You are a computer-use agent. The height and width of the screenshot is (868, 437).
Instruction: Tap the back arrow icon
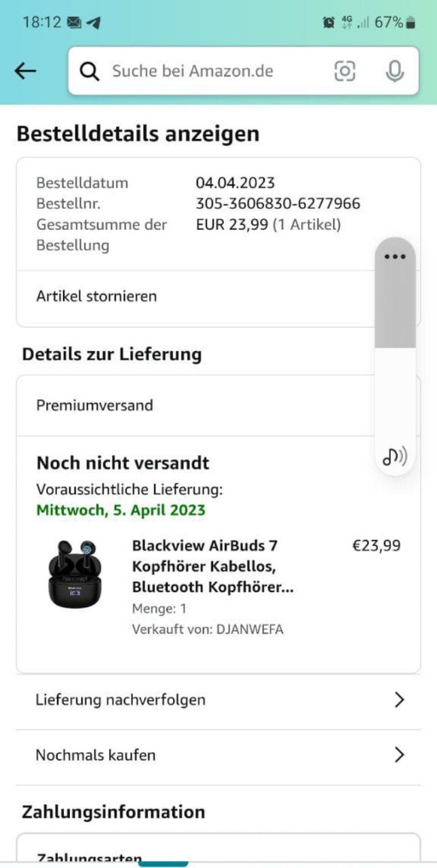(25, 71)
